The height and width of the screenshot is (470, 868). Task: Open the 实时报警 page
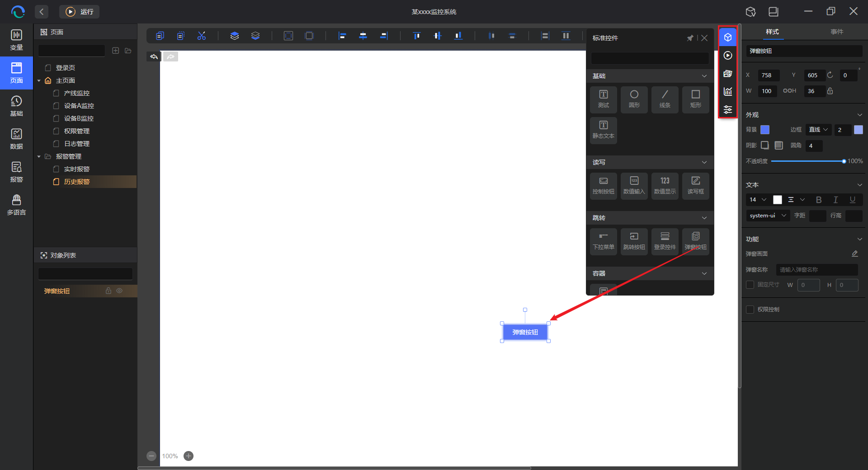click(77, 169)
